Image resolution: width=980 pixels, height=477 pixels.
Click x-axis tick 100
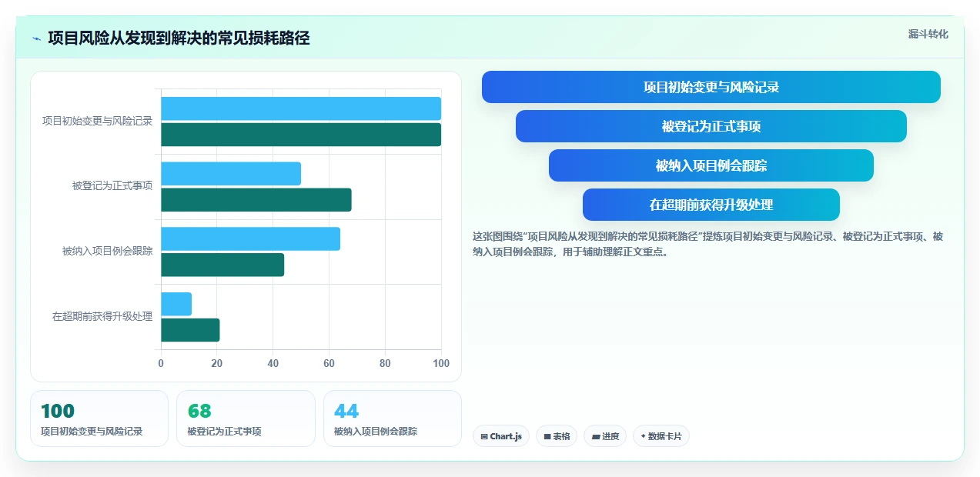point(441,363)
